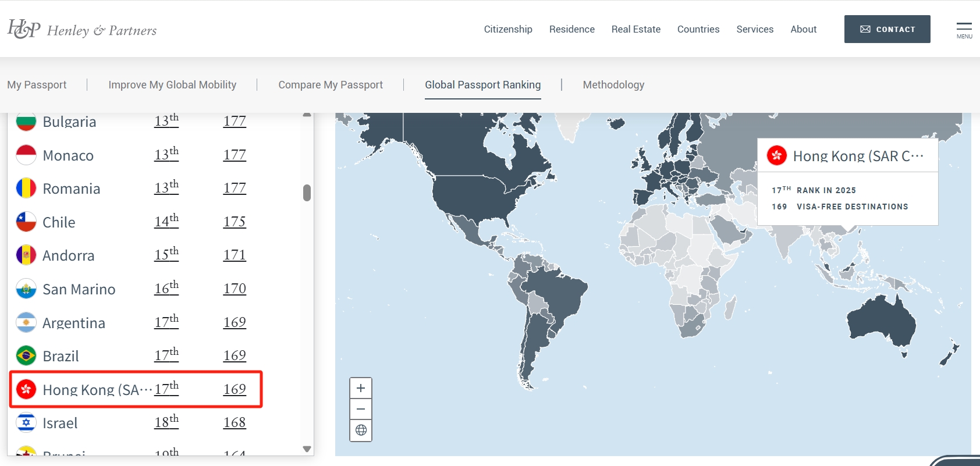Image resolution: width=980 pixels, height=466 pixels.
Task: Open Argentina's 17th rank link
Action: (166, 322)
